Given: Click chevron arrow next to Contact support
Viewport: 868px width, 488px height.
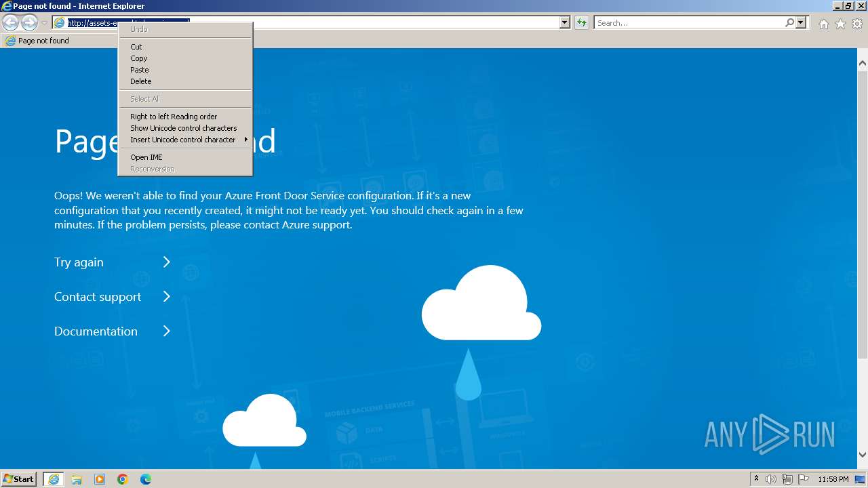Looking at the screenshot, I should (x=166, y=297).
